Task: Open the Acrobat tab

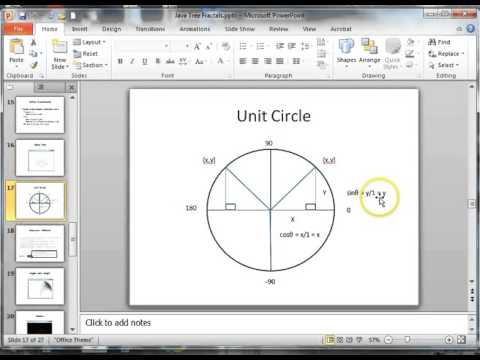Action: pyautogui.click(x=341, y=29)
